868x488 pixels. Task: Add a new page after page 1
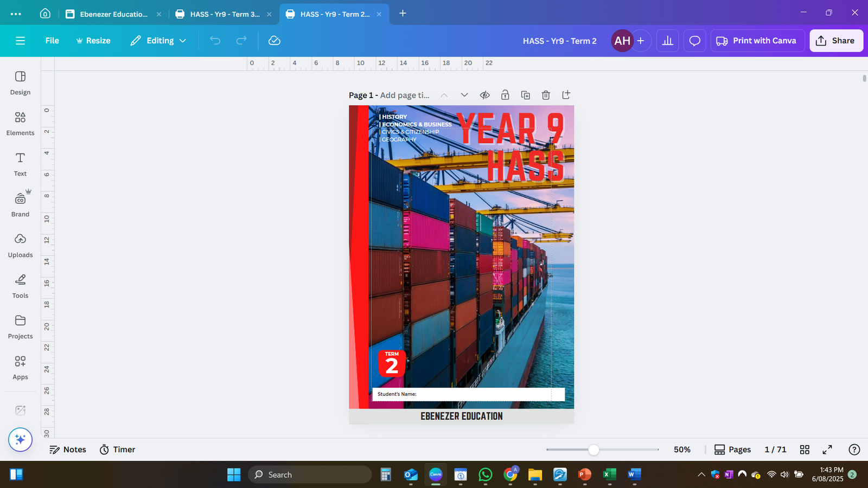pyautogui.click(x=566, y=95)
